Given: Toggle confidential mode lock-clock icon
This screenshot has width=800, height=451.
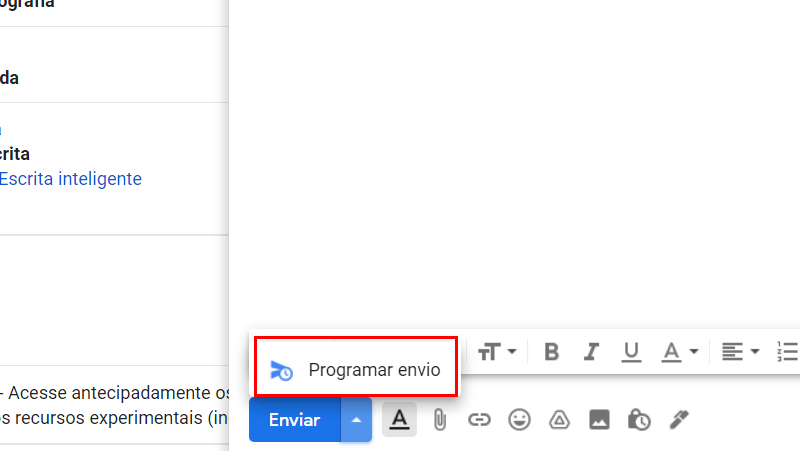Looking at the screenshot, I should (x=639, y=420).
